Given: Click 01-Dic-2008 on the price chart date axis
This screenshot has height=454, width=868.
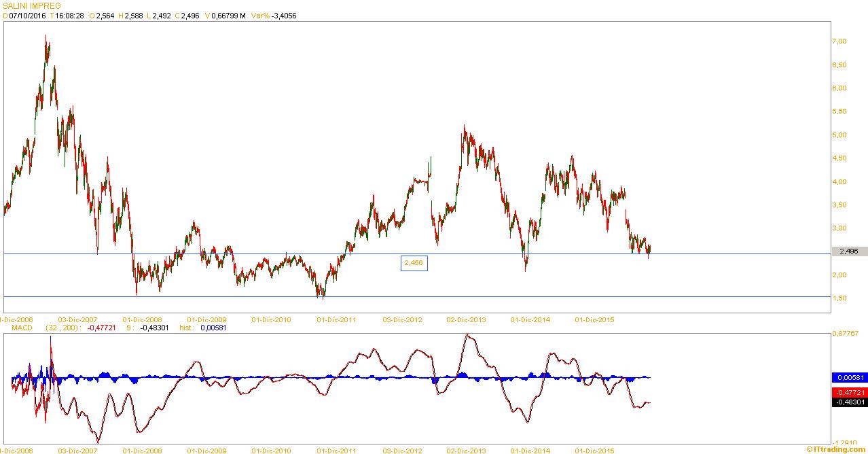Looking at the screenshot, I should [143, 319].
